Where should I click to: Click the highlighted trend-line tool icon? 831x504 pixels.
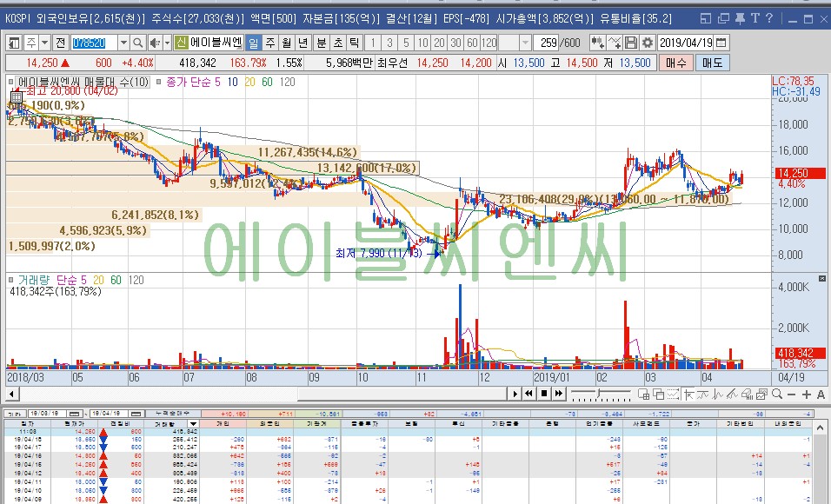[x=689, y=394]
